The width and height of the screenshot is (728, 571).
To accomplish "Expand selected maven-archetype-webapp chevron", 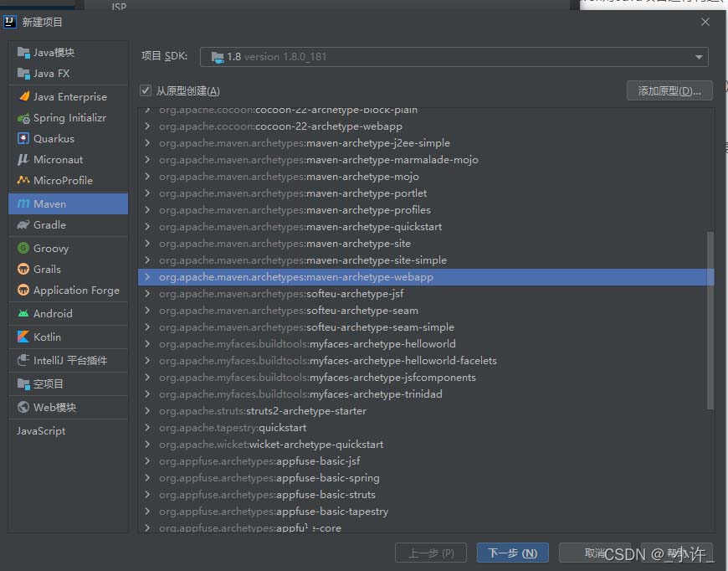I will click(147, 277).
